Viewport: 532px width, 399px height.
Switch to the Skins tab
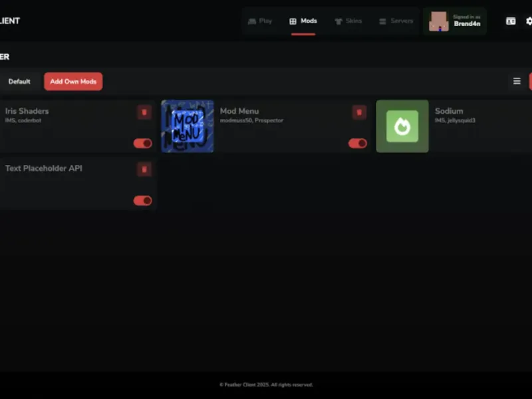(x=348, y=21)
